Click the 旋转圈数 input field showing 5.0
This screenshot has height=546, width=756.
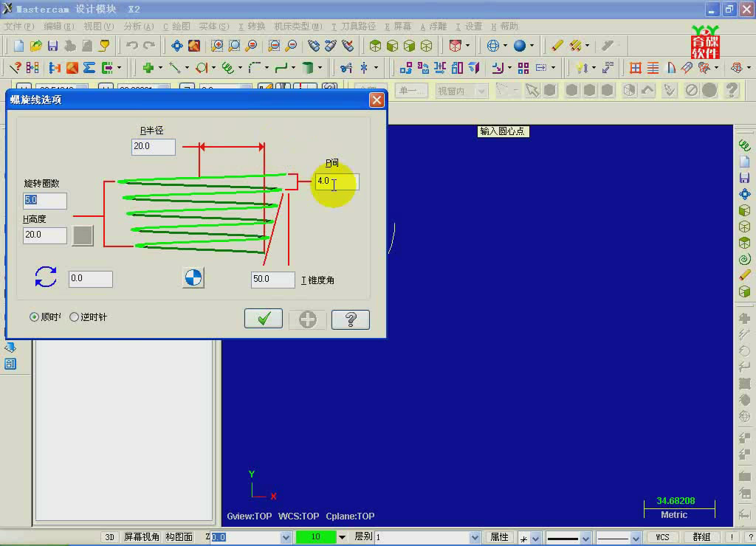[x=45, y=201]
